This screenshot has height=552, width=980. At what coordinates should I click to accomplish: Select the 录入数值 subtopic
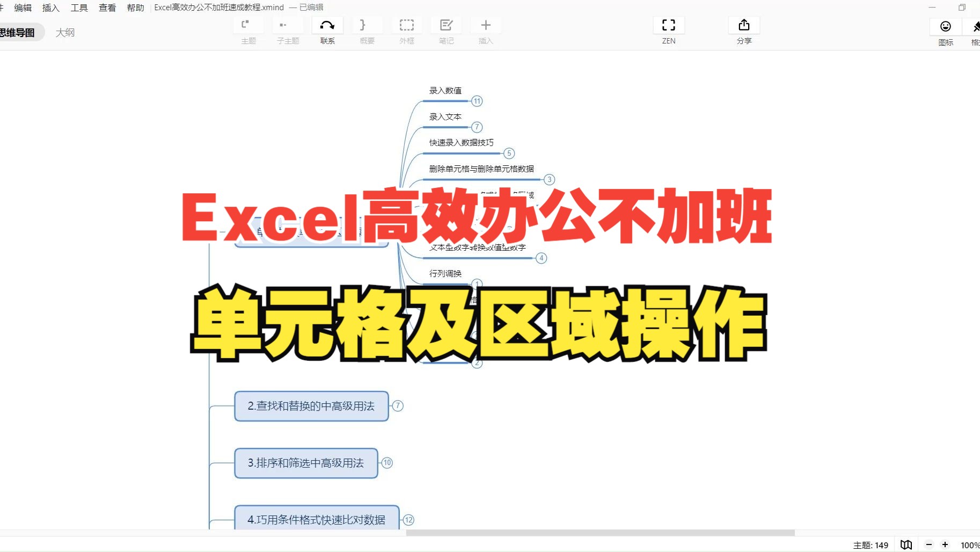(445, 91)
